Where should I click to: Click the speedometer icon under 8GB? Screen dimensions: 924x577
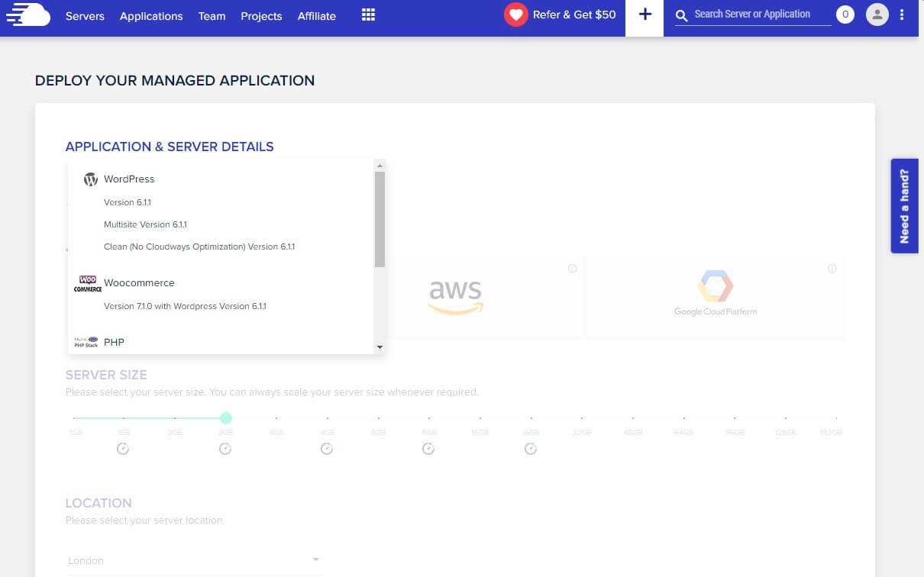[428, 449]
